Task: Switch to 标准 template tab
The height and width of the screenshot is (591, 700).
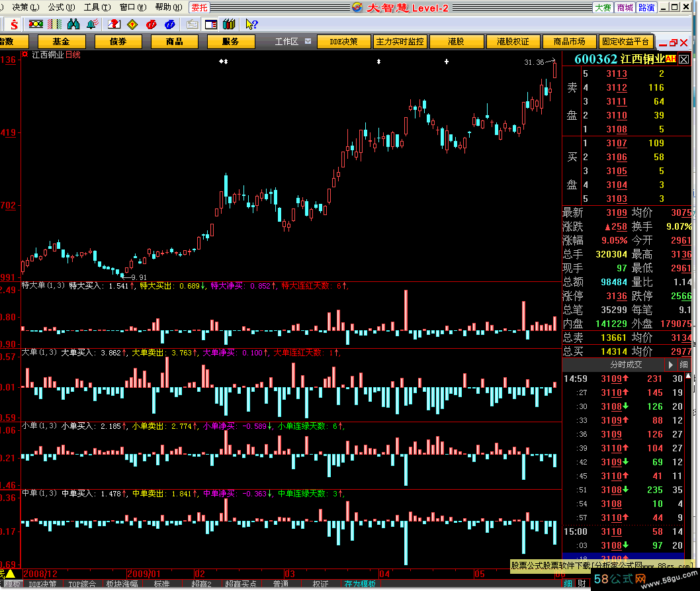Action: tap(161, 584)
